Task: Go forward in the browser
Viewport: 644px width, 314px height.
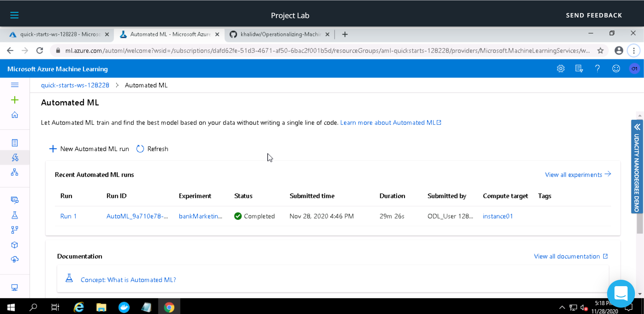Action: 25,50
